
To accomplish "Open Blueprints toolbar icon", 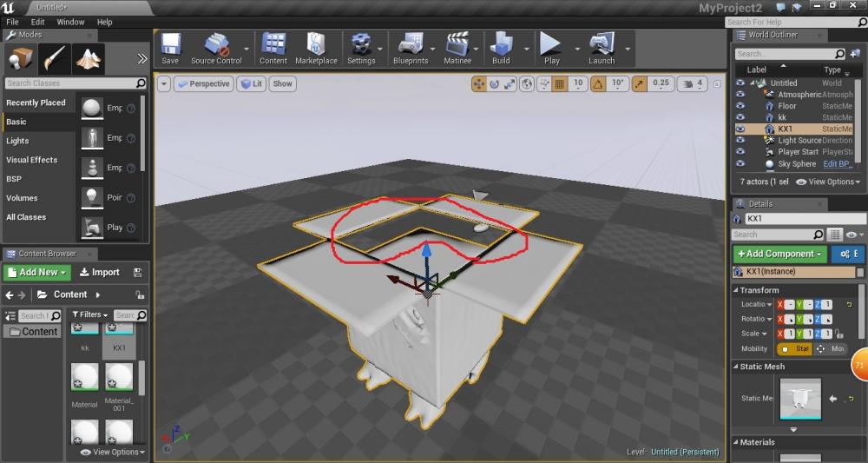I will 411,49.
